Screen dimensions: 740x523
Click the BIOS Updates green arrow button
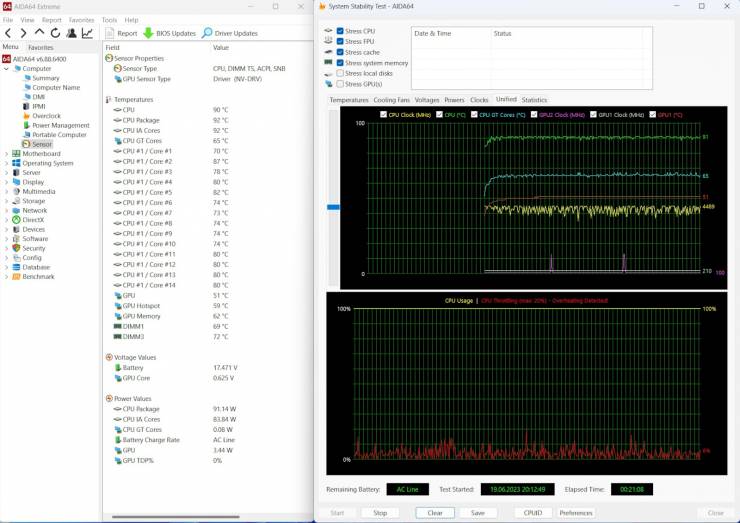(x=169, y=33)
